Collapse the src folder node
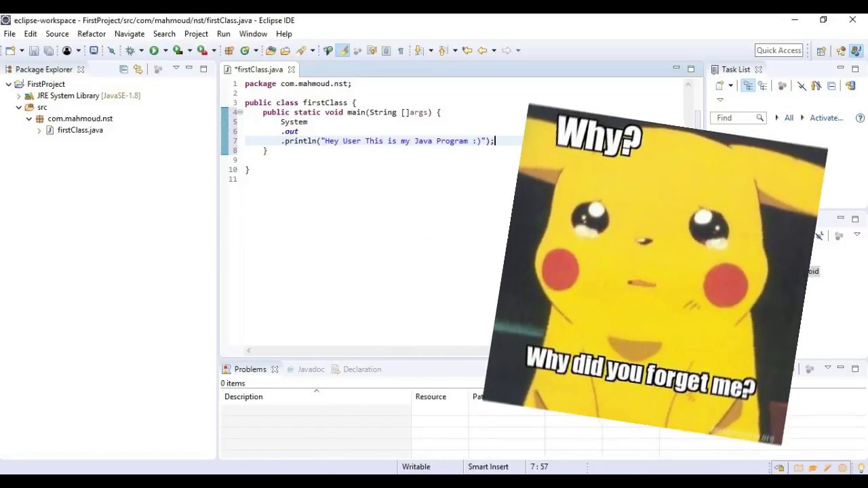 coord(19,107)
